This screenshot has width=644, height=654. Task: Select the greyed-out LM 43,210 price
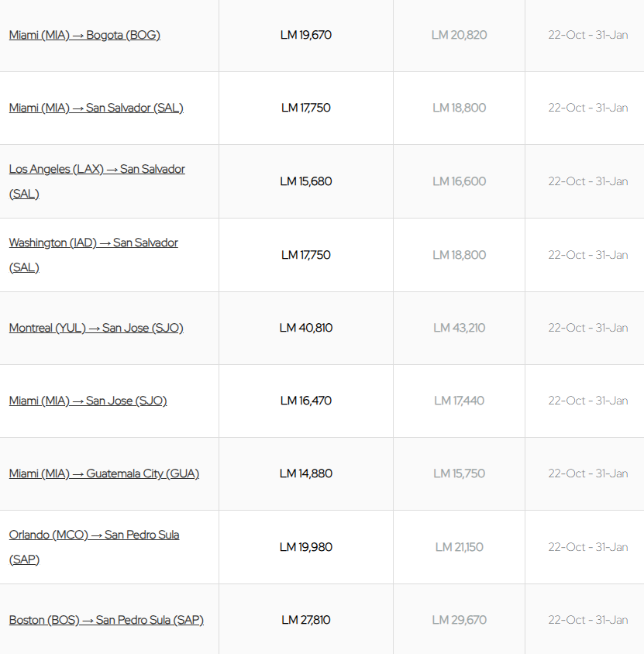click(x=460, y=328)
